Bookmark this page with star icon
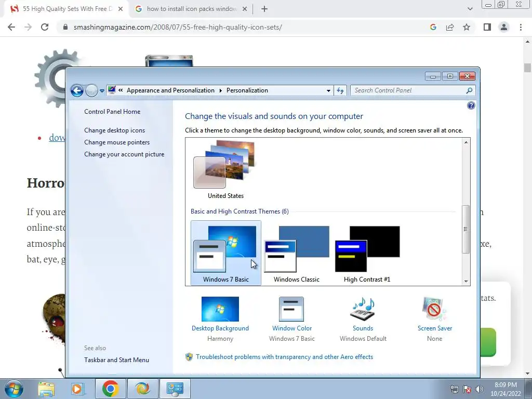 point(467,27)
